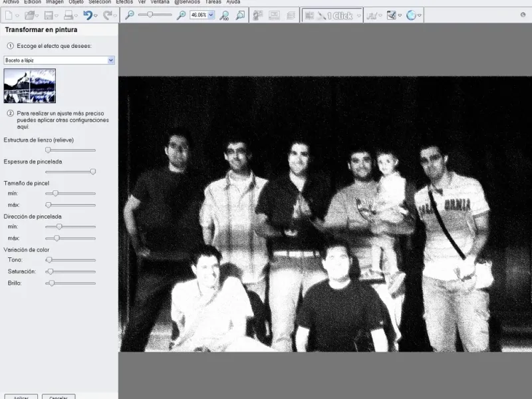This screenshot has width=532, height=399.
Task: Click the 46.06% zoom value field
Action: 199,15
